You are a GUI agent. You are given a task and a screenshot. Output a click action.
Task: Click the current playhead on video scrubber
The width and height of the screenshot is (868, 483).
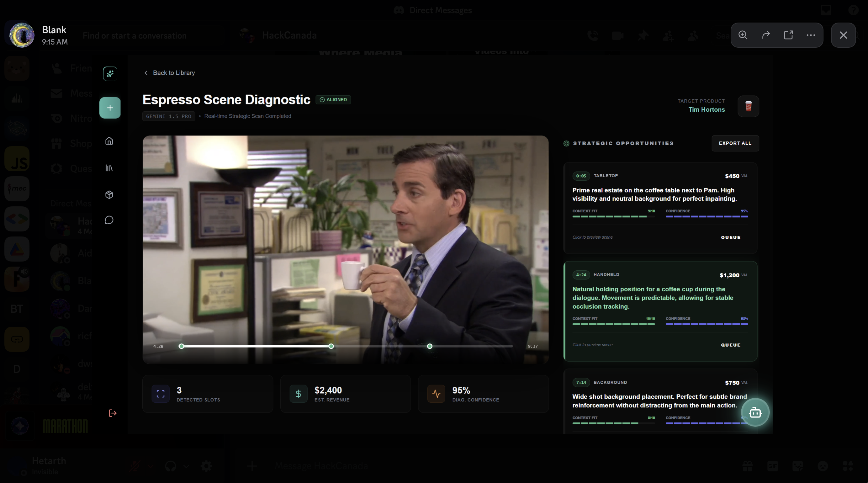331,346
